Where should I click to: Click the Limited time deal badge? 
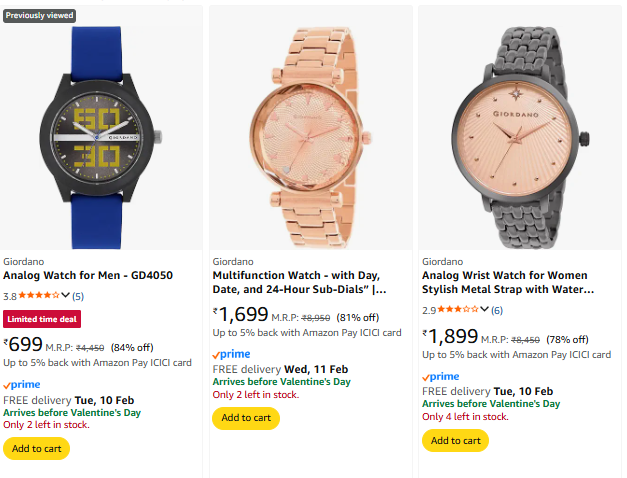pyautogui.click(x=41, y=319)
